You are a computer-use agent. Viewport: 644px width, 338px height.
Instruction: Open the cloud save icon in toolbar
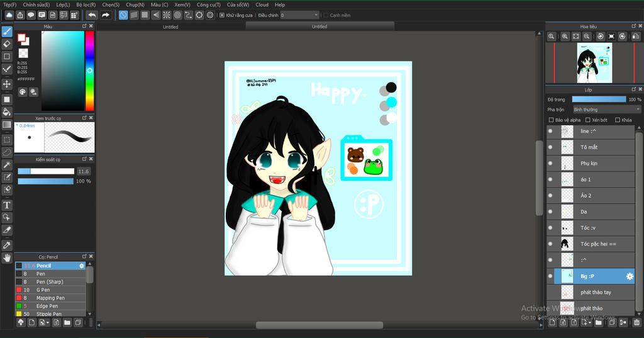coord(9,15)
